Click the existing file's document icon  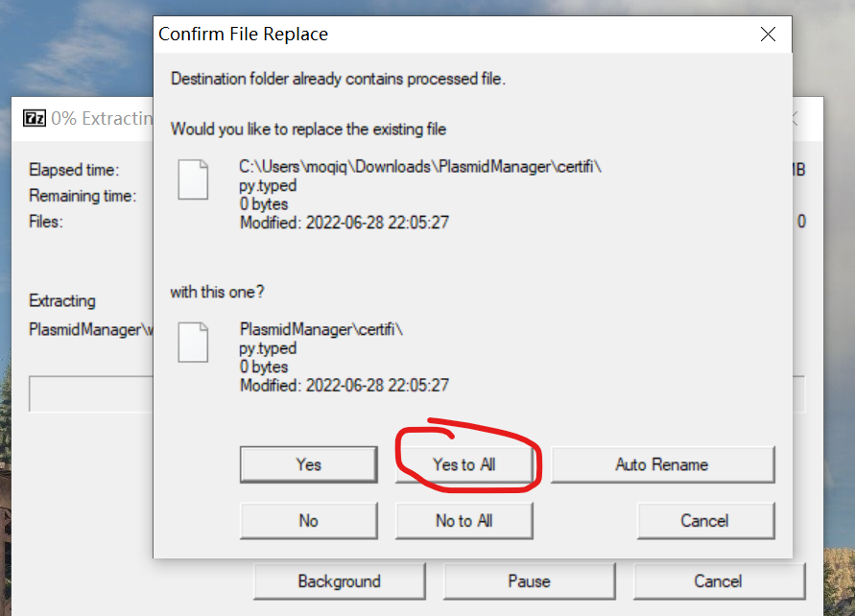[193, 179]
